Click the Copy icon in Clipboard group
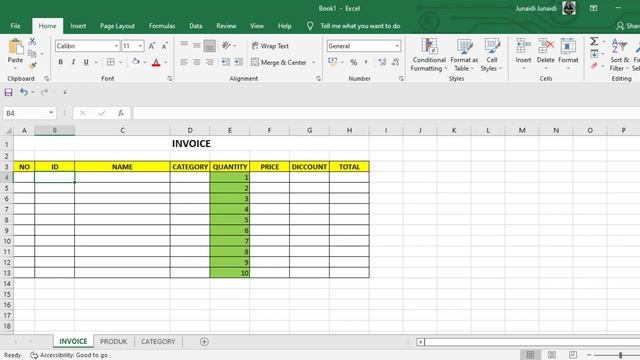This screenshot has height=360, width=640. (32, 53)
